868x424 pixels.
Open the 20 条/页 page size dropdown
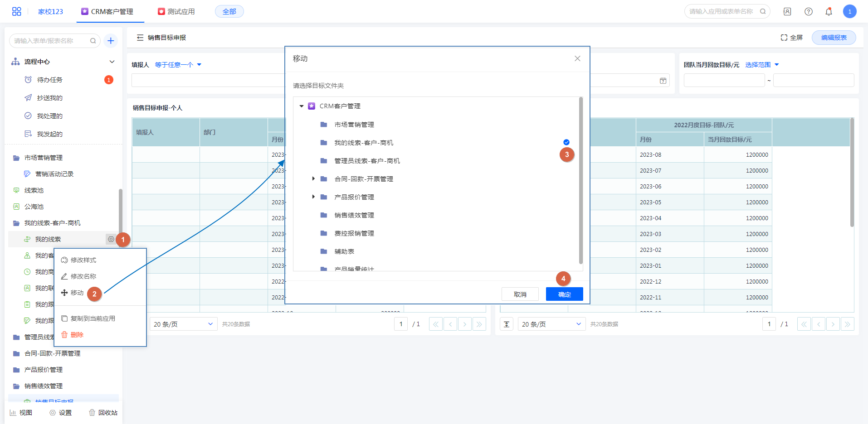click(x=183, y=324)
